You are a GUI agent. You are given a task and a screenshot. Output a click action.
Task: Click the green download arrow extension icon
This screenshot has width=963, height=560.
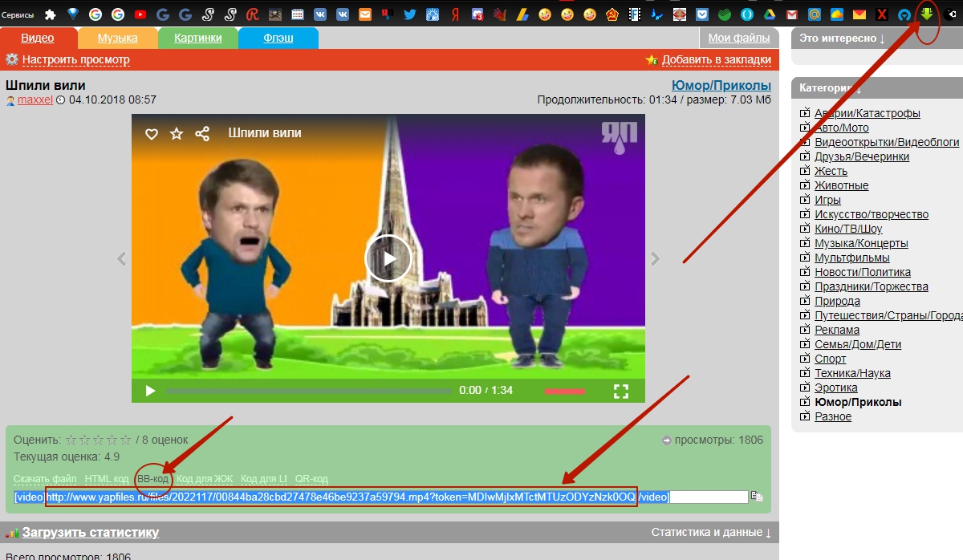click(x=927, y=14)
